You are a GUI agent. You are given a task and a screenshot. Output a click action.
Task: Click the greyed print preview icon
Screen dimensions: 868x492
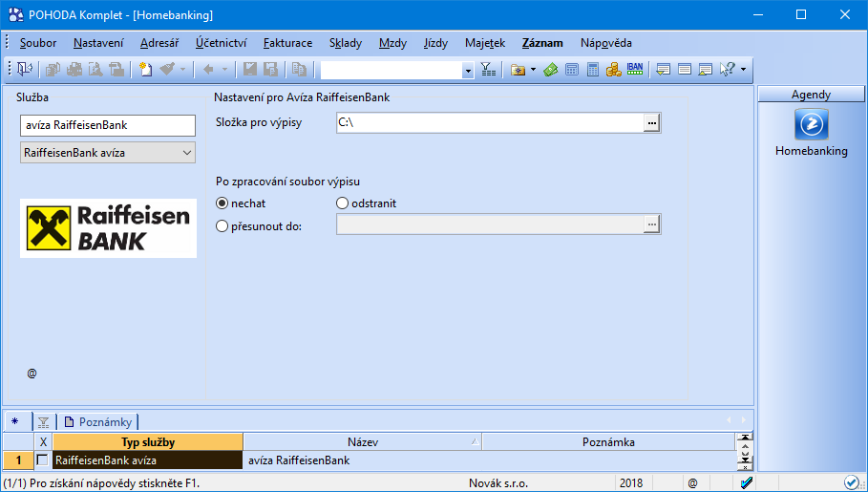coord(95,69)
